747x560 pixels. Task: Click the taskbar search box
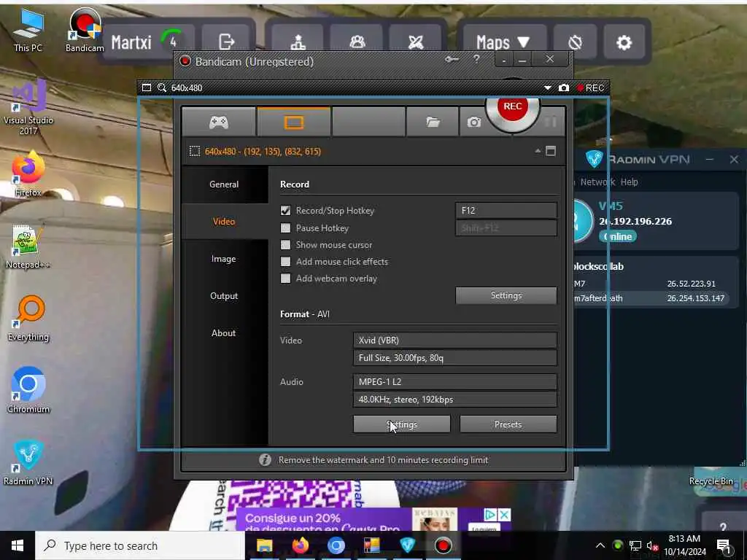pos(140,545)
